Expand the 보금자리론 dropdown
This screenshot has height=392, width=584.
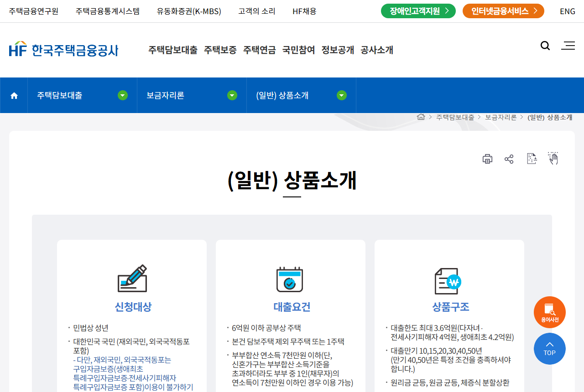click(x=232, y=95)
